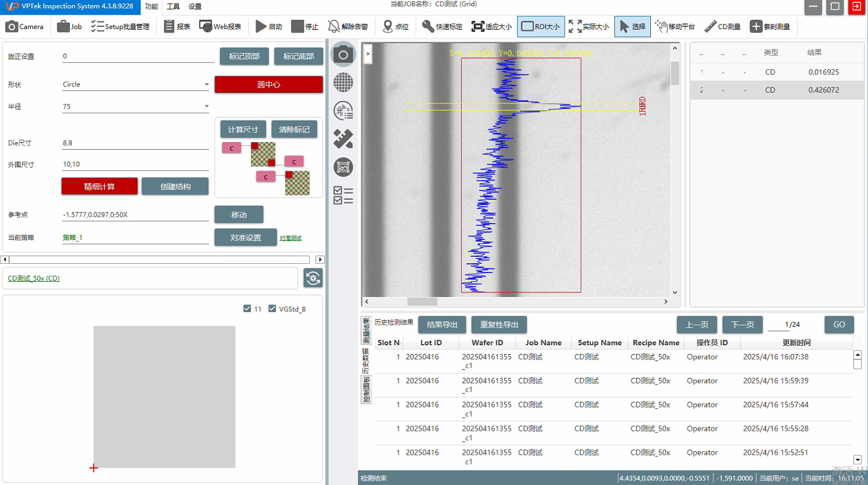Screen dimensions: 868x485
Task: Click the image vertical scrollbar thumb
Action: pos(675,73)
